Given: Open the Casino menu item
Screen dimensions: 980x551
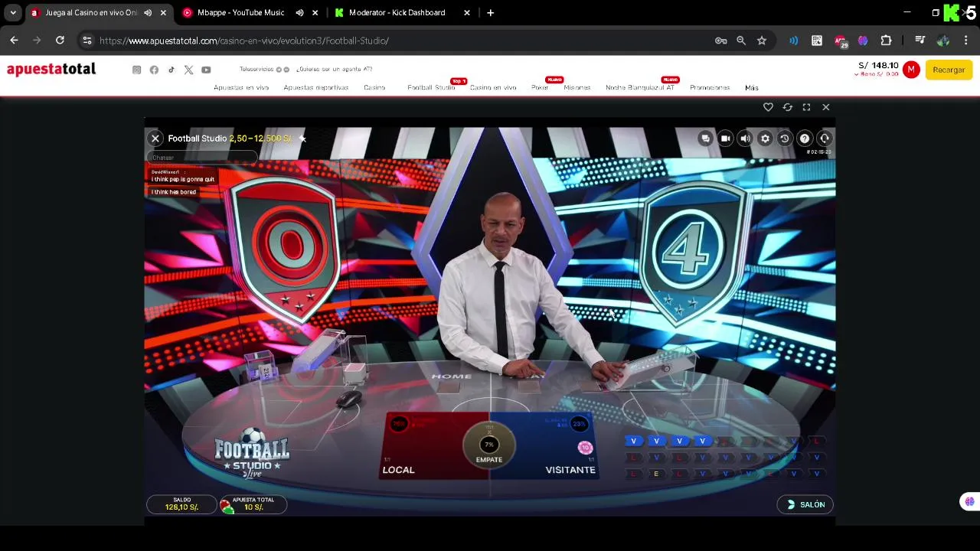Looking at the screenshot, I should [x=374, y=87].
